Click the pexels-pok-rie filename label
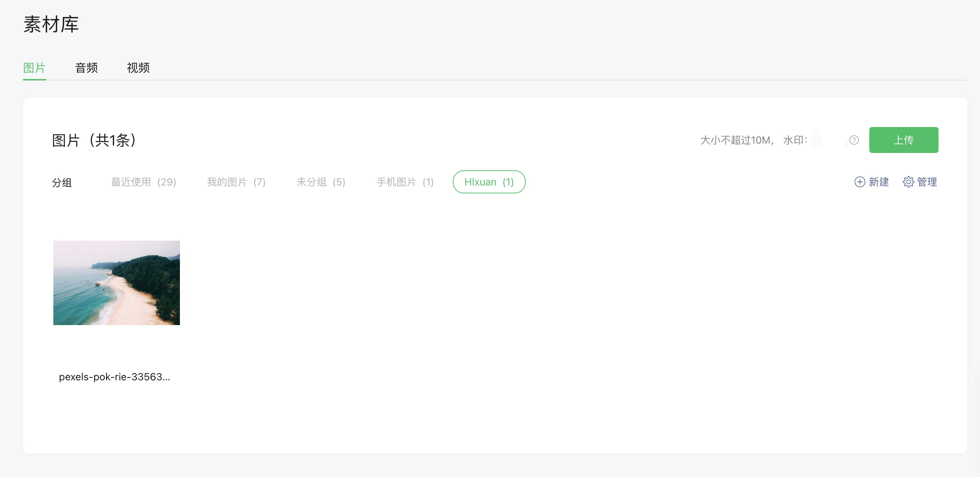The height and width of the screenshot is (477, 980). tap(115, 377)
